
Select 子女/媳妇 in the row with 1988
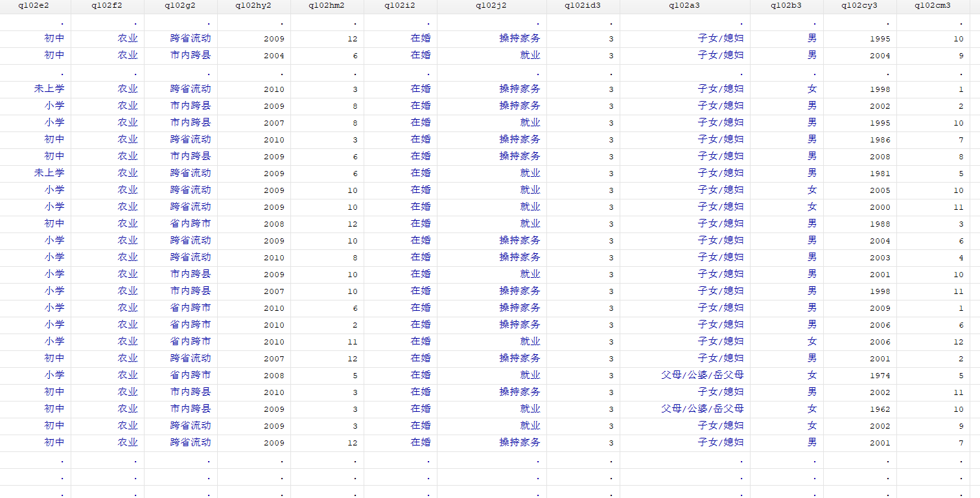(x=721, y=223)
